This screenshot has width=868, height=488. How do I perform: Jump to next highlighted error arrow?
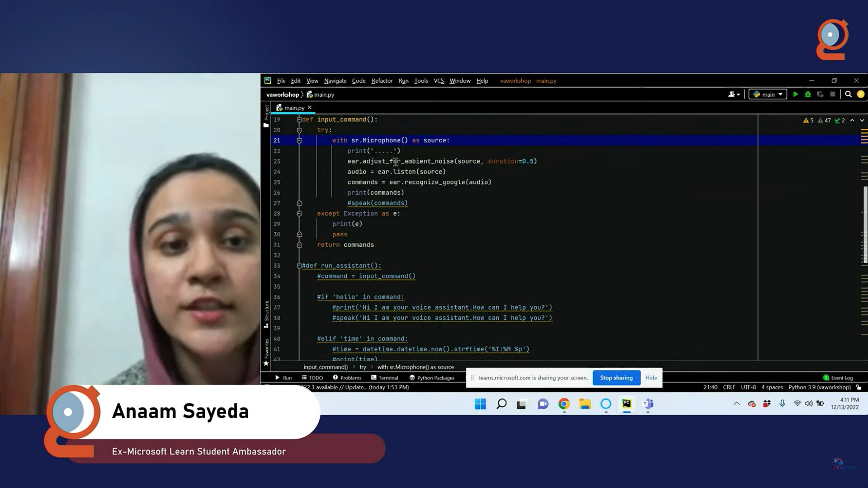tap(862, 121)
